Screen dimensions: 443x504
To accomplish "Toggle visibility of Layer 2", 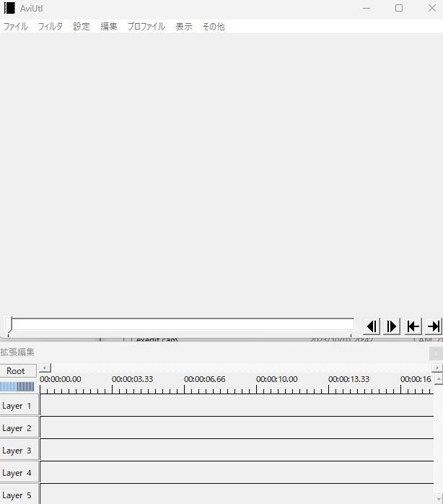I will pos(18,428).
